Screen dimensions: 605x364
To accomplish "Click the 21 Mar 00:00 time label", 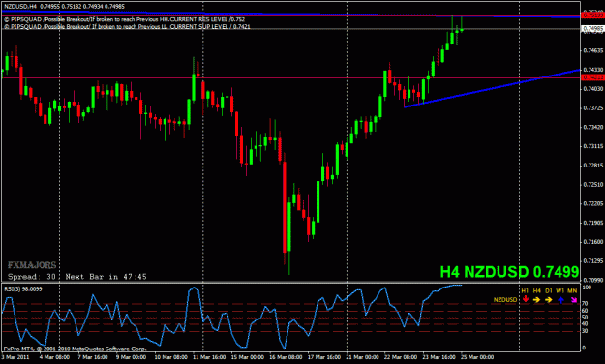I will [x=362, y=357].
